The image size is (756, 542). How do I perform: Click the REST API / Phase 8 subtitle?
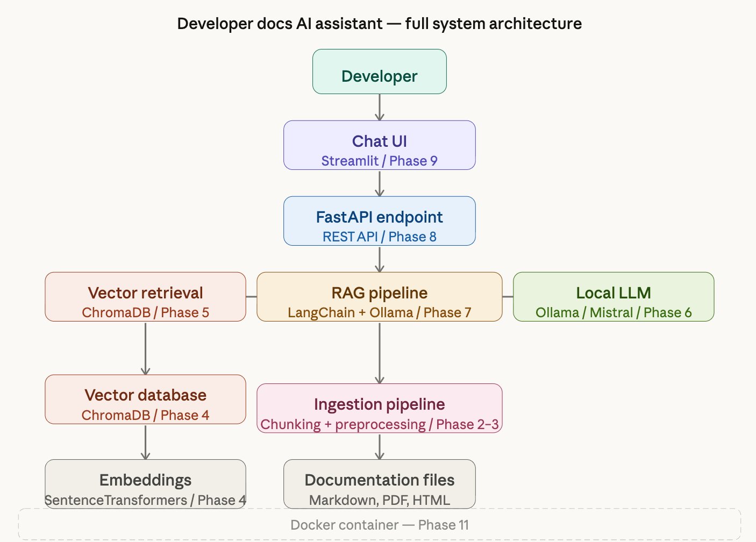pos(379,237)
